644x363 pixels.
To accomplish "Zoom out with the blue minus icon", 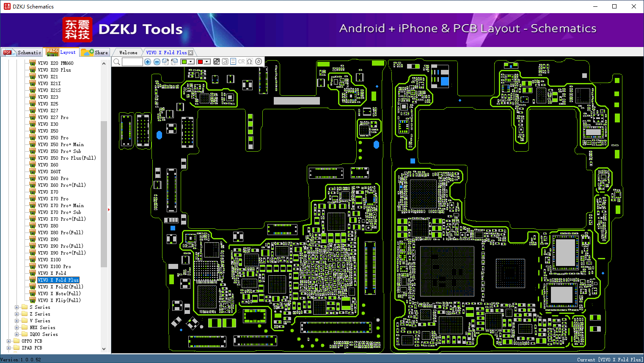I will coord(157,62).
